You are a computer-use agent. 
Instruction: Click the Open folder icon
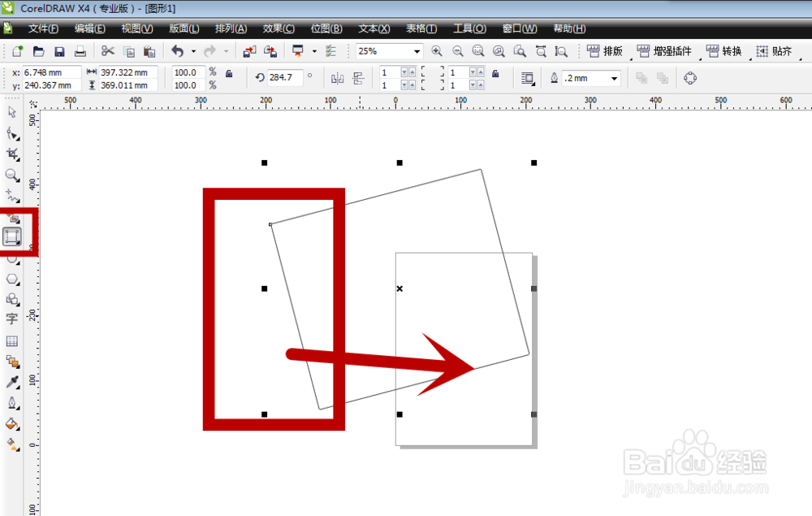coord(38,51)
